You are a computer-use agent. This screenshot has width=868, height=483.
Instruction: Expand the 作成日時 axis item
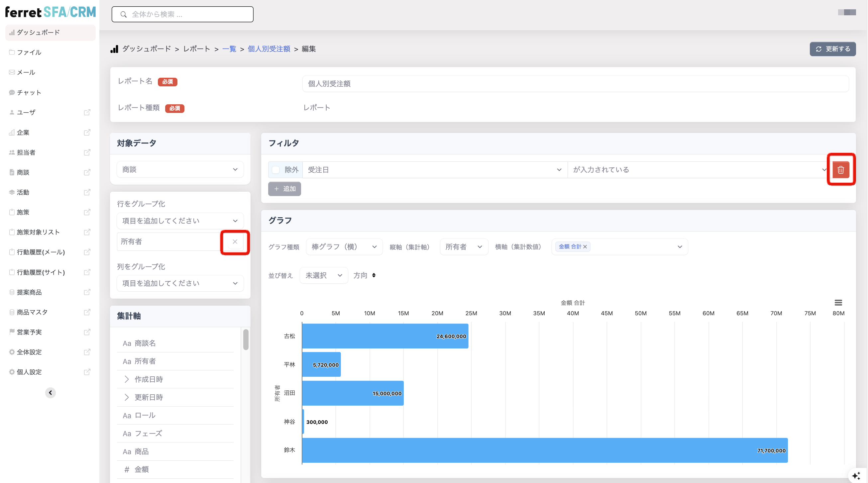126,379
